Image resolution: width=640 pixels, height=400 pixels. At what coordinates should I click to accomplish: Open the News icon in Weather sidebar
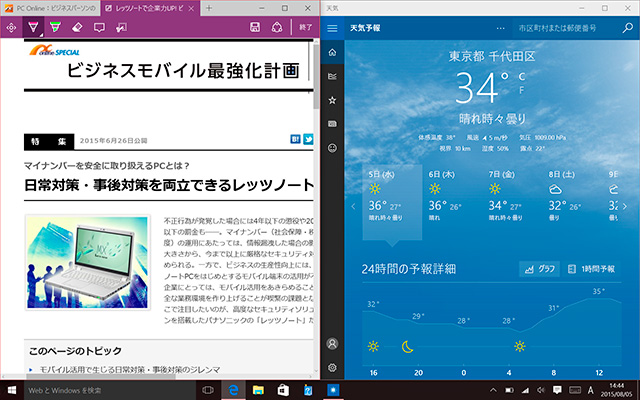point(332,124)
